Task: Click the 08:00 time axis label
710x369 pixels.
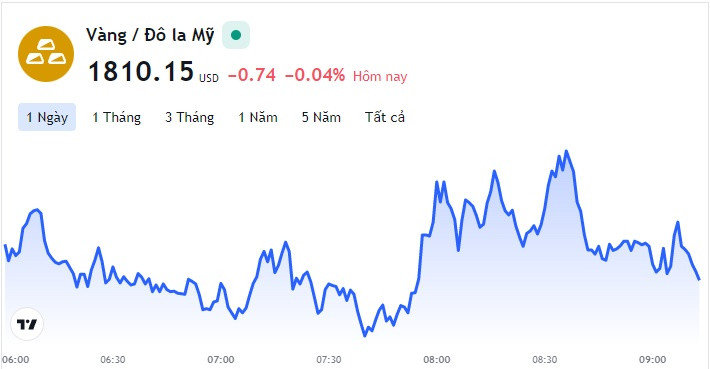Action: pos(437,360)
